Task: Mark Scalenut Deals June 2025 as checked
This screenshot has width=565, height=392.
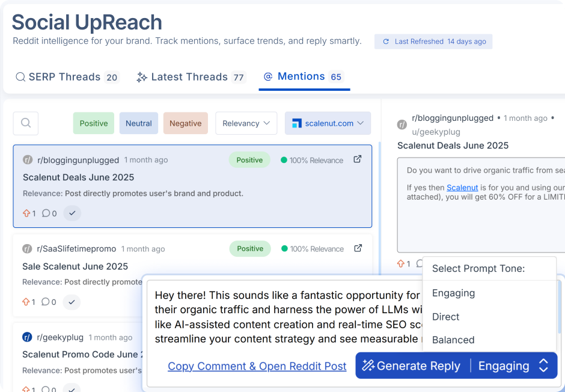Action: pyautogui.click(x=72, y=213)
